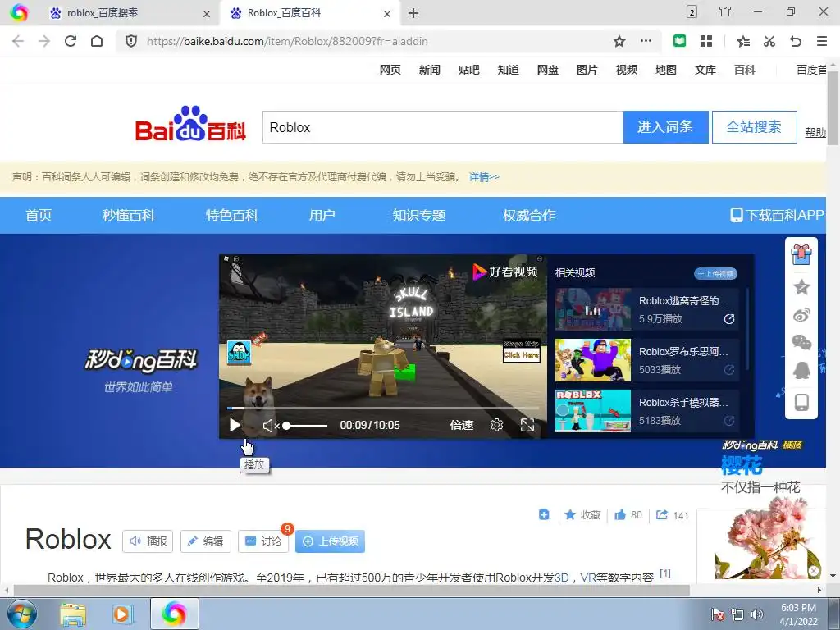Click the star favorite icon in side panel

click(x=801, y=287)
